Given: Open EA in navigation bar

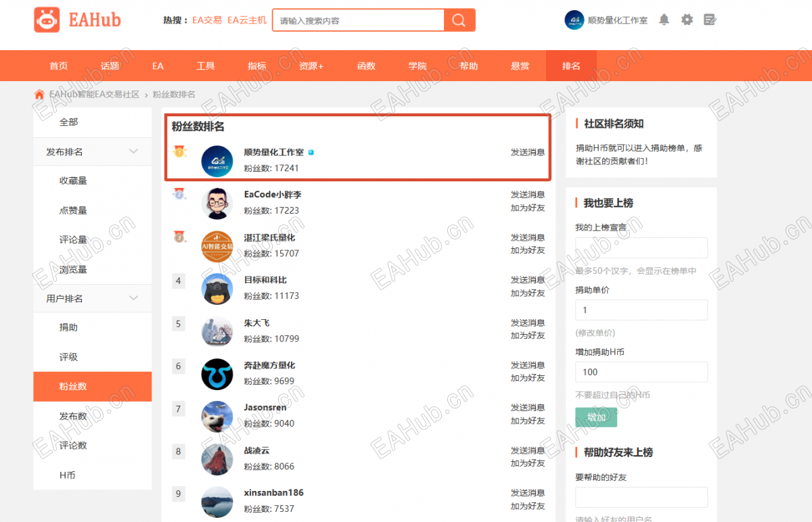Looking at the screenshot, I should coord(158,66).
